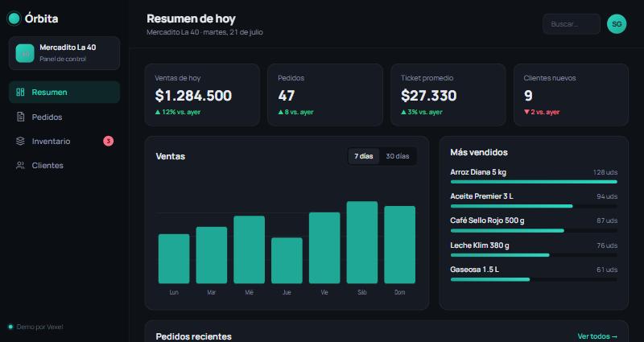Click the Demo por Vexel footer text
644x342 pixels.
tap(39, 328)
